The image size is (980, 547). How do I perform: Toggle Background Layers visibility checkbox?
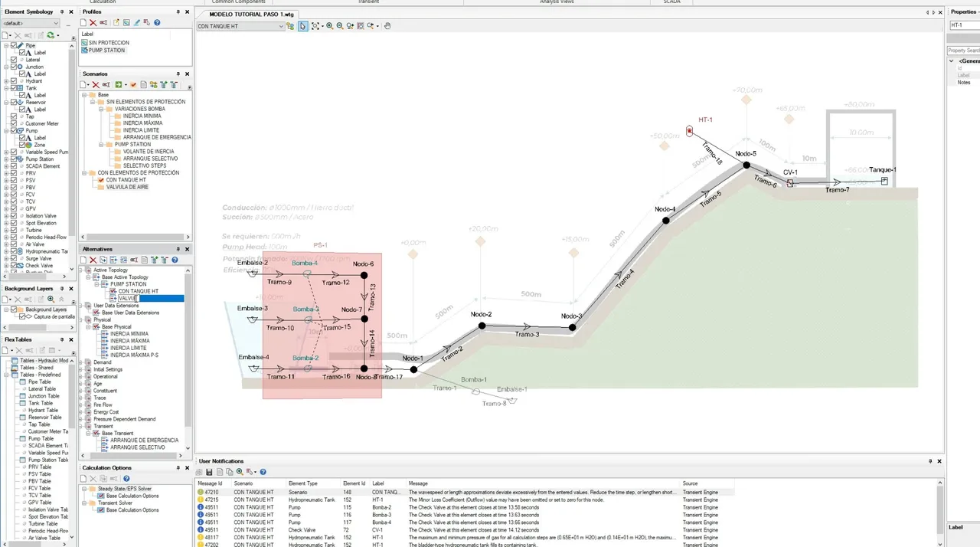[x=14, y=310]
